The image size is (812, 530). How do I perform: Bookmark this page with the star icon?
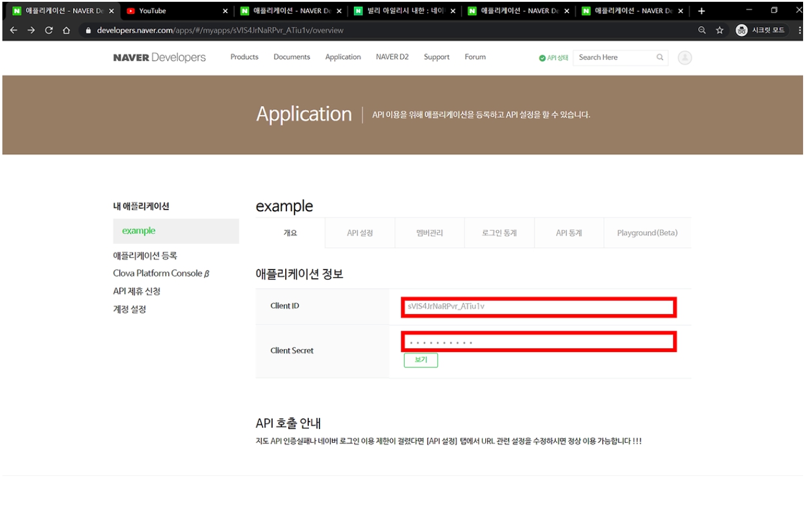tap(719, 30)
